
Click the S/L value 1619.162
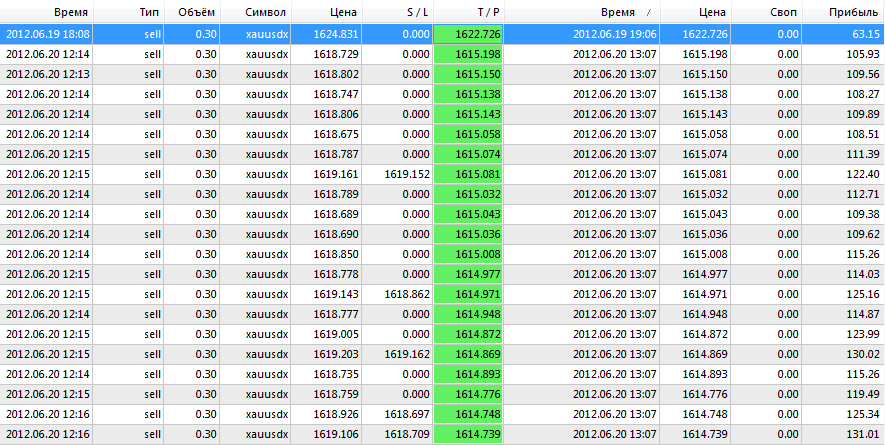[398, 354]
